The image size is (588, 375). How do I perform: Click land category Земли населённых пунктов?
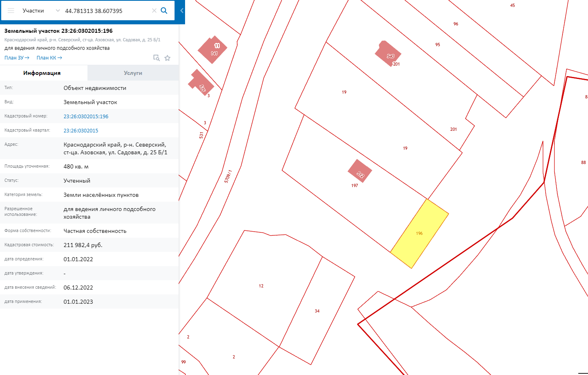(101, 195)
